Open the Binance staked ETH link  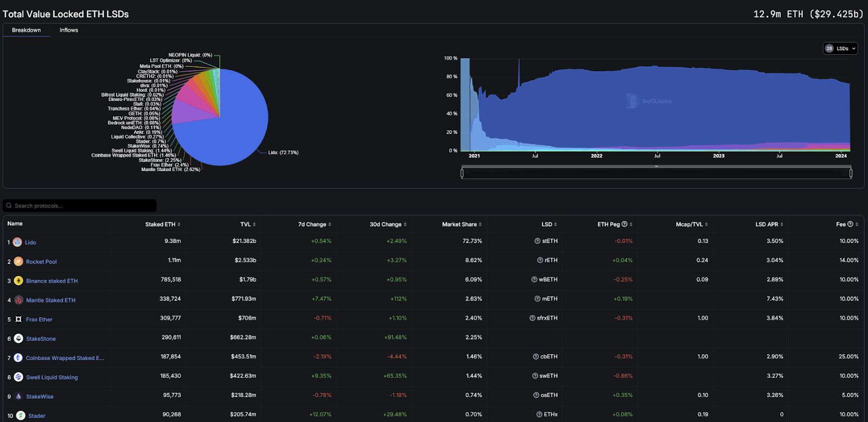pyautogui.click(x=52, y=281)
